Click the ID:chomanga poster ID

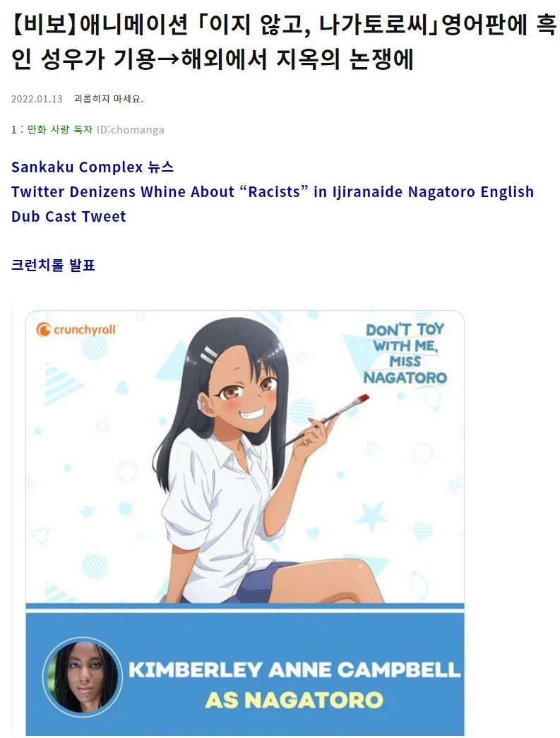tap(131, 130)
